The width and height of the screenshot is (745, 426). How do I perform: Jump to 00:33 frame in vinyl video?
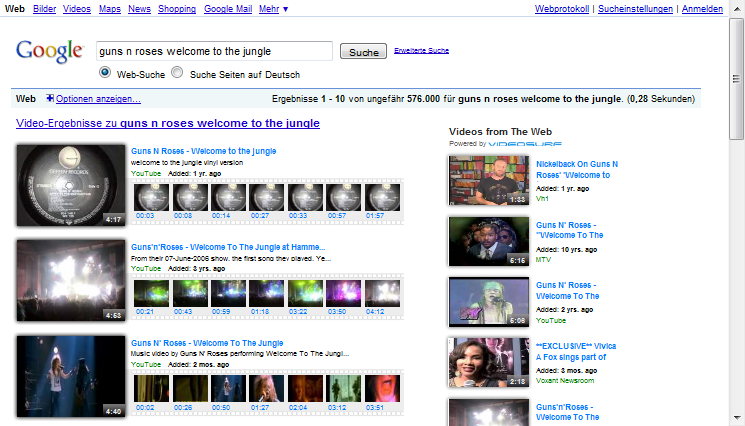pos(305,198)
